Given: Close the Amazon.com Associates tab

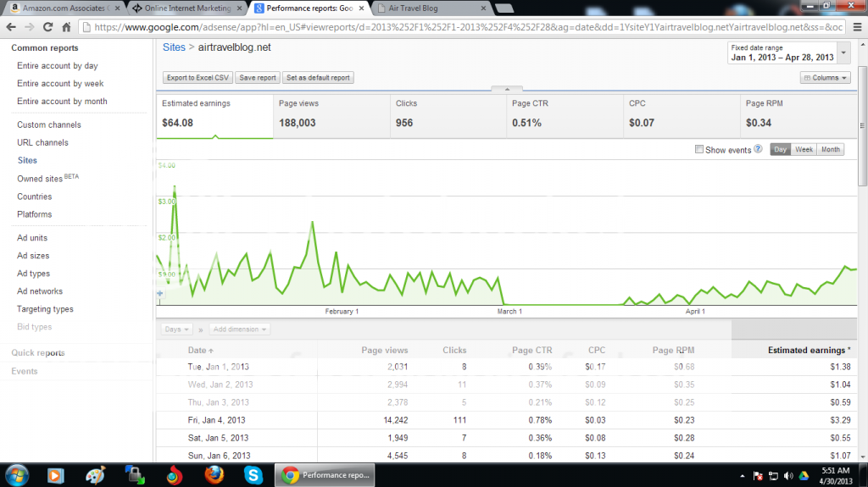Looking at the screenshot, I should click(117, 8).
